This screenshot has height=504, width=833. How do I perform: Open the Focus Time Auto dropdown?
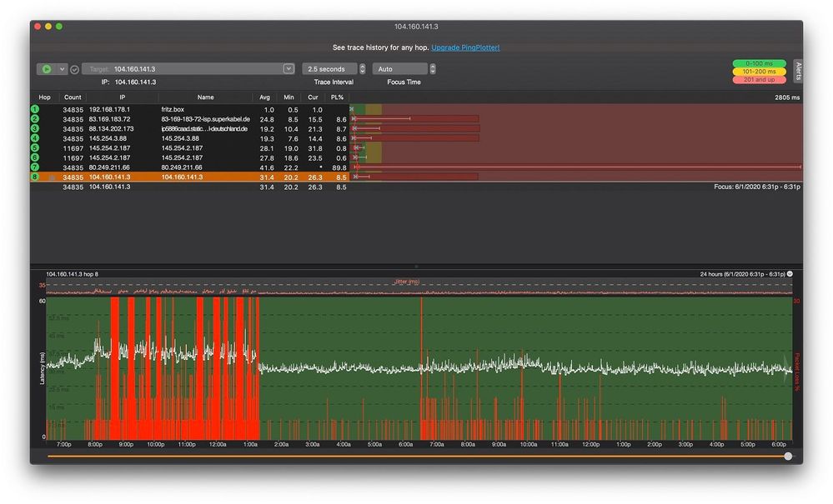click(x=399, y=69)
